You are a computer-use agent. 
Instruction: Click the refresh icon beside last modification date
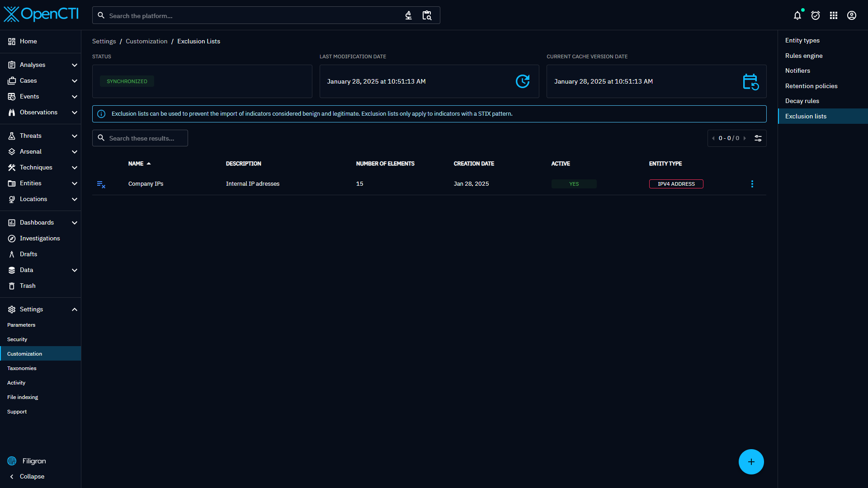(x=523, y=81)
